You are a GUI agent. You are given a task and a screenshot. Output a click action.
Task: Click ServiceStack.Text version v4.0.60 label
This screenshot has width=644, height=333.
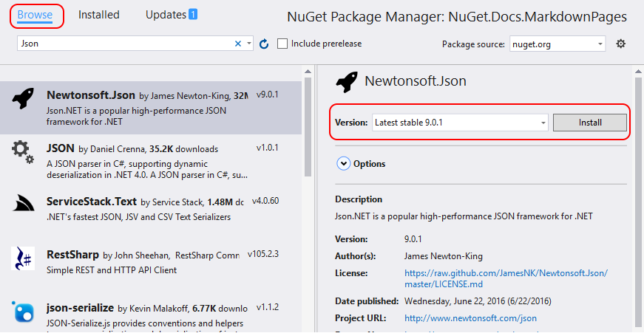pyautogui.click(x=265, y=201)
